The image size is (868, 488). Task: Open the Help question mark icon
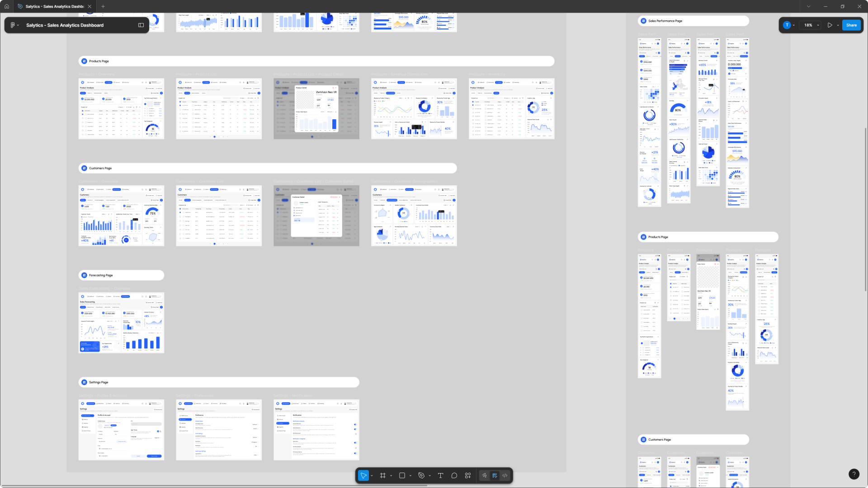854,474
